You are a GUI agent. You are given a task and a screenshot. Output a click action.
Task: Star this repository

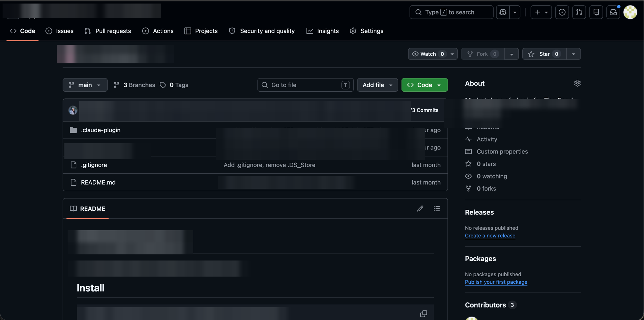coord(544,54)
